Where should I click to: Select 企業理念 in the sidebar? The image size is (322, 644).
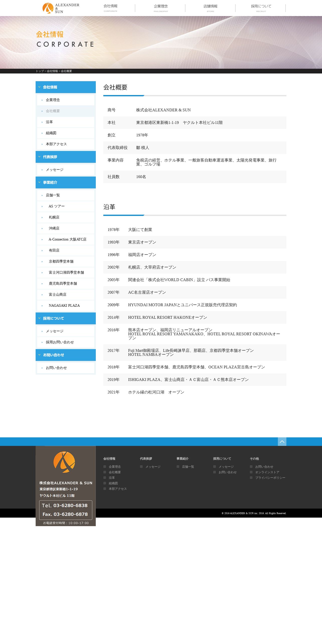pyautogui.click(x=66, y=100)
